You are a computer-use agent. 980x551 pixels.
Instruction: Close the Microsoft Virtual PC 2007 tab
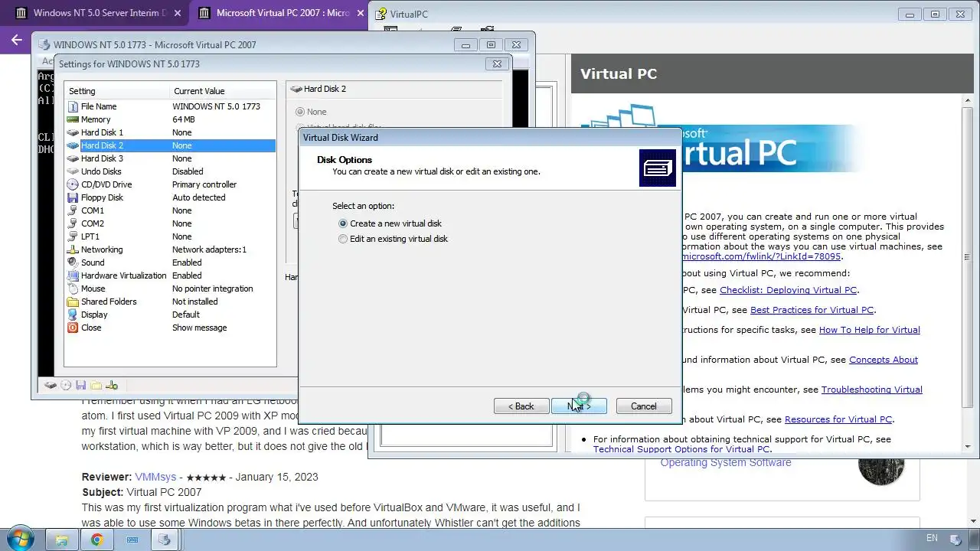[x=361, y=13]
